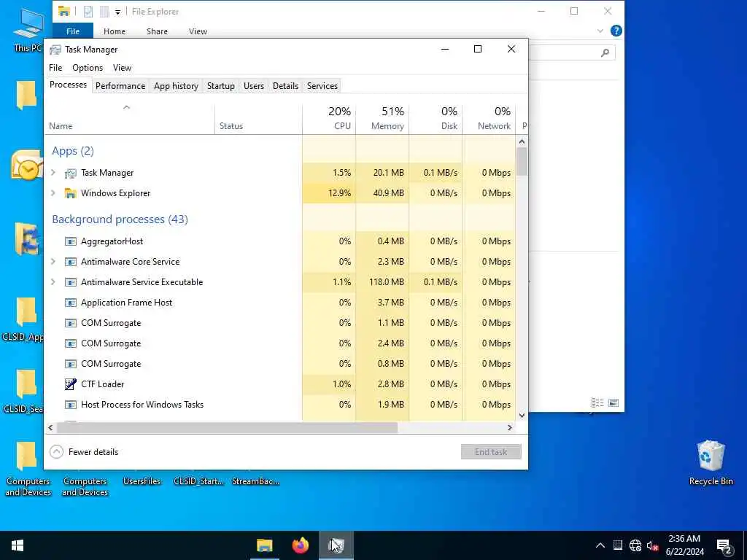
Task: Click the vertical scrollbar down arrow
Action: [522, 415]
